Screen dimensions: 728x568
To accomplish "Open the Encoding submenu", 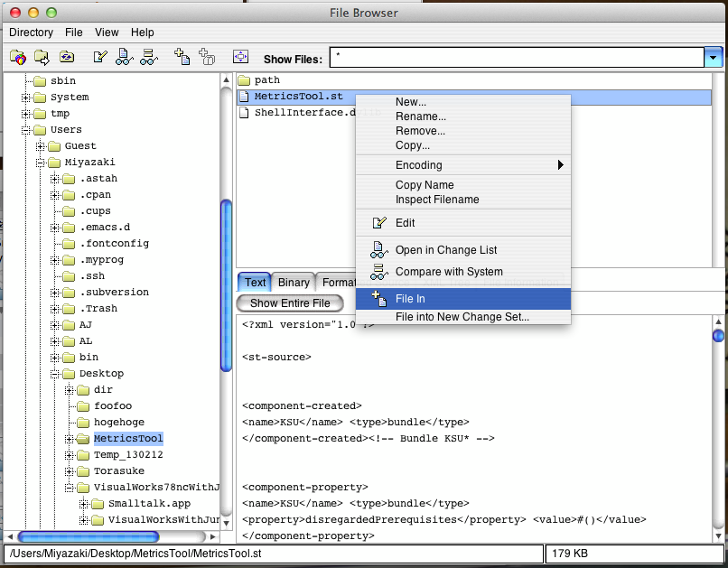I will pyautogui.click(x=462, y=165).
